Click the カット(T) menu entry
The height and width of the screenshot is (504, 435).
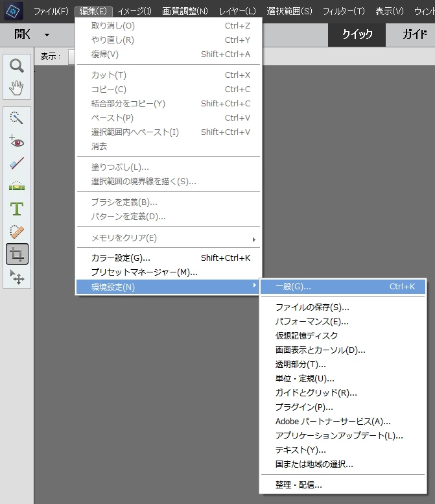coord(169,75)
